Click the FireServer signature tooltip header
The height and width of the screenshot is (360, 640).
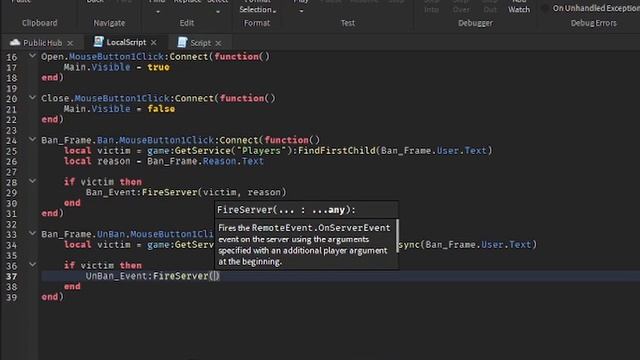(x=307, y=210)
